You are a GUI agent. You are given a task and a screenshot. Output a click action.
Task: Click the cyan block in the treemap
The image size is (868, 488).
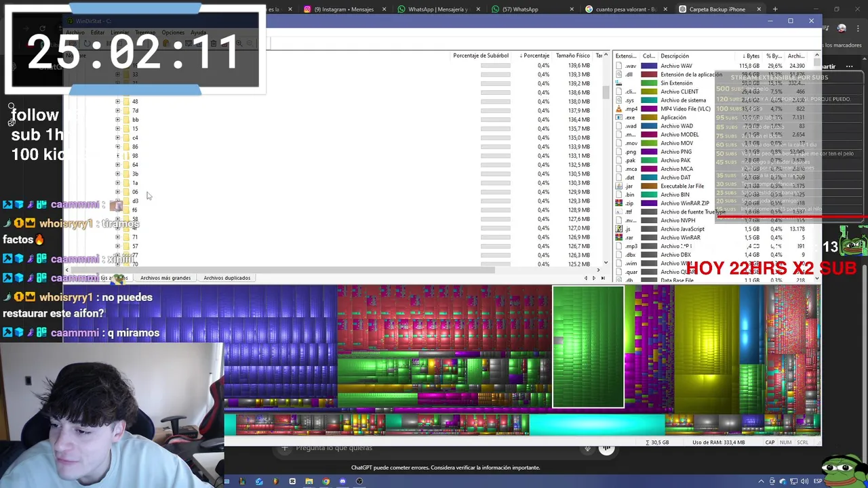pyautogui.click(x=597, y=426)
